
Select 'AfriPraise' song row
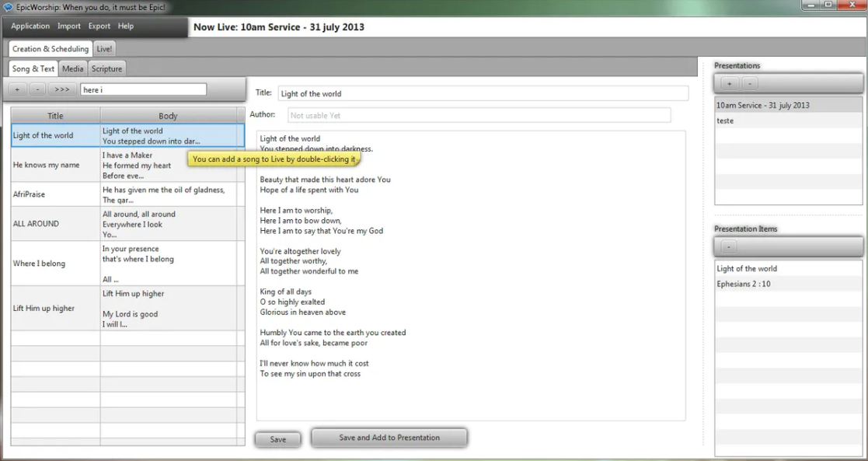[127, 194]
